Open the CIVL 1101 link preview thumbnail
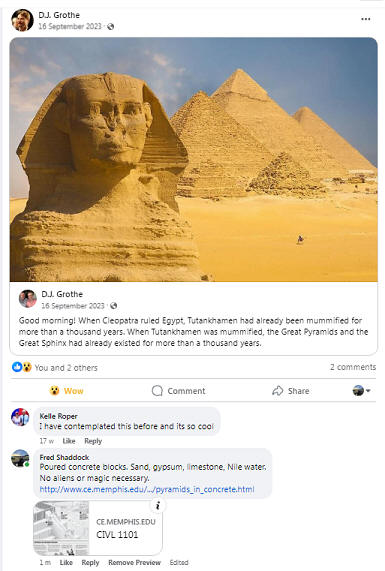 point(61,528)
